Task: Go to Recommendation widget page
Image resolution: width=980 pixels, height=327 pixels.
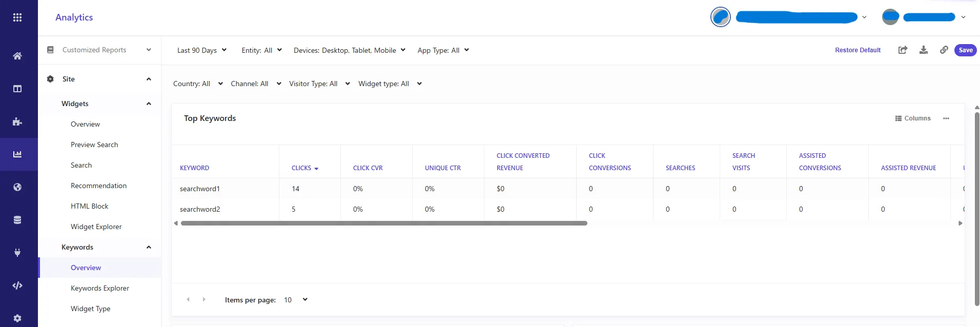Action: coord(98,186)
